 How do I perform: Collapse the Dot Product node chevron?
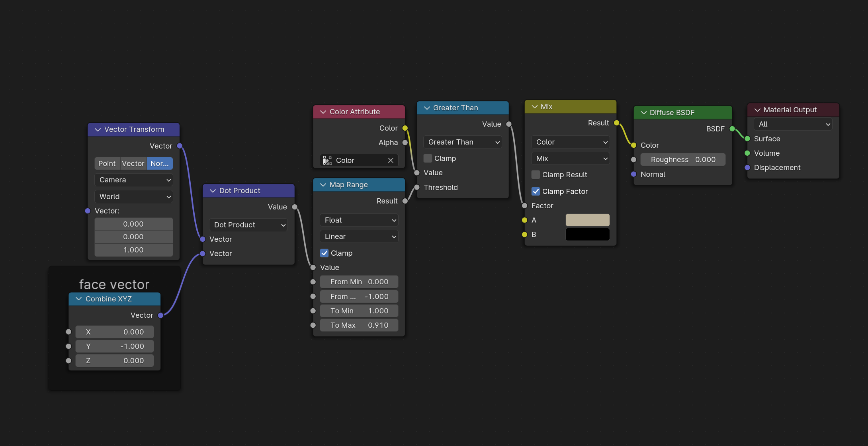[213, 191]
